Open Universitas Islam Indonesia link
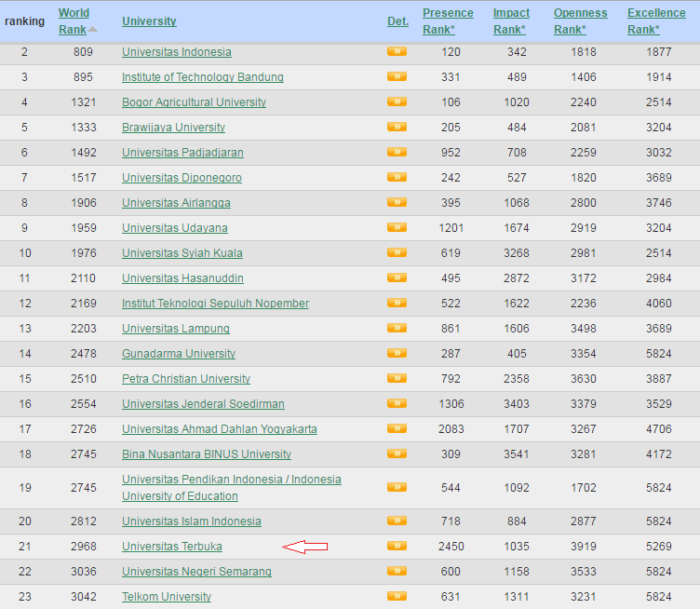 click(192, 521)
